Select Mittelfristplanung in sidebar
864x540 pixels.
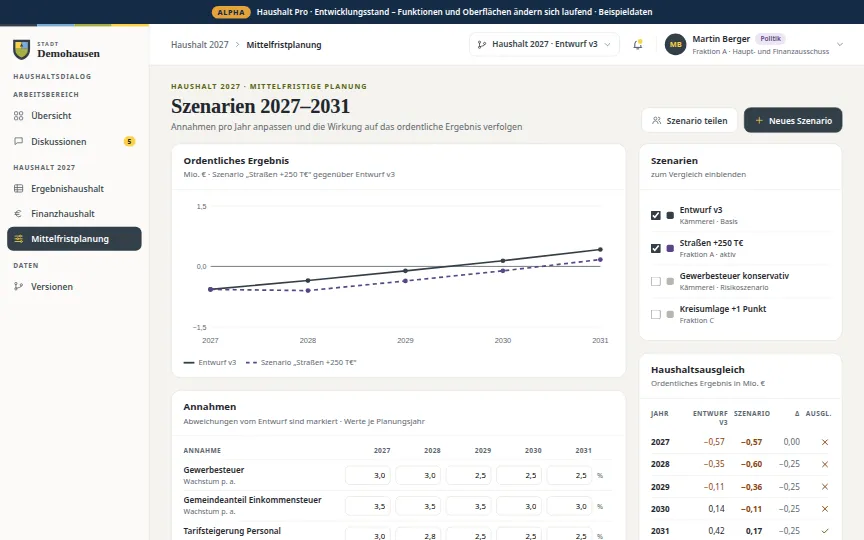[x=74, y=239]
